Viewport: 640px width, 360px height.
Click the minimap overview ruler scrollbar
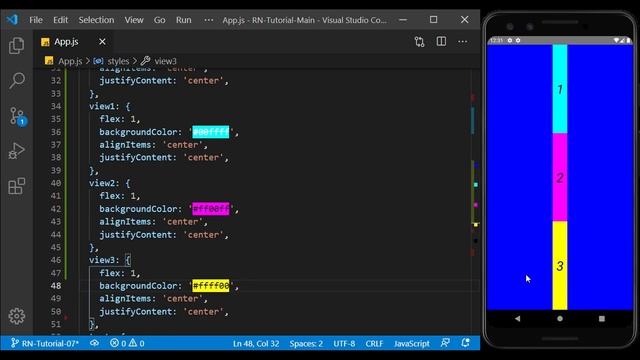(475, 202)
